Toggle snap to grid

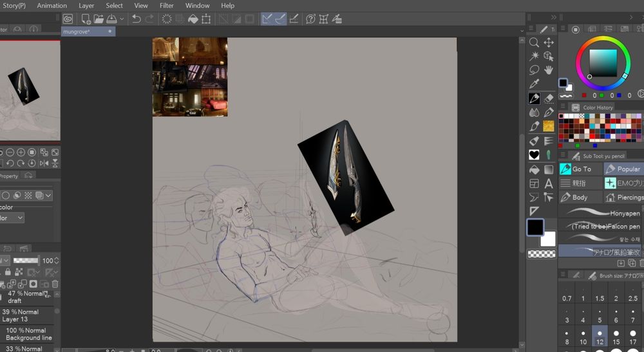tap(294, 19)
